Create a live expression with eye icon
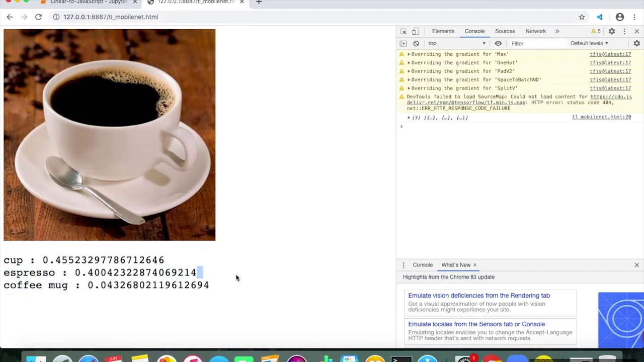This screenshot has width=644, height=362. (x=498, y=44)
